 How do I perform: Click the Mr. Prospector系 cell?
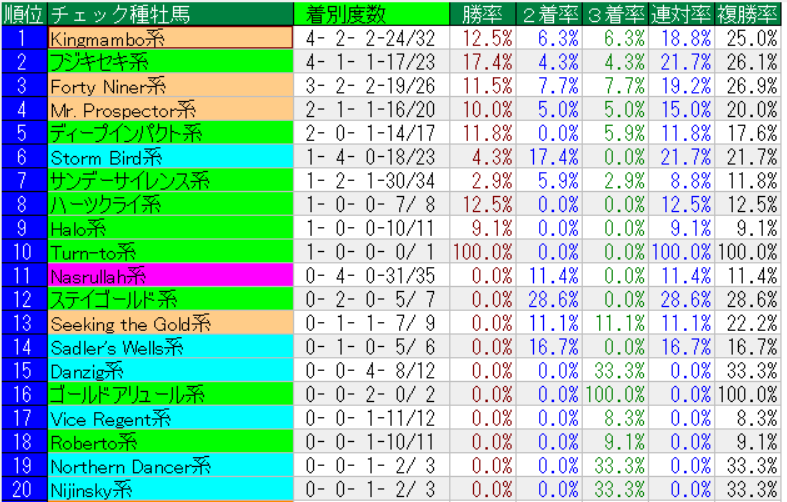click(170, 109)
